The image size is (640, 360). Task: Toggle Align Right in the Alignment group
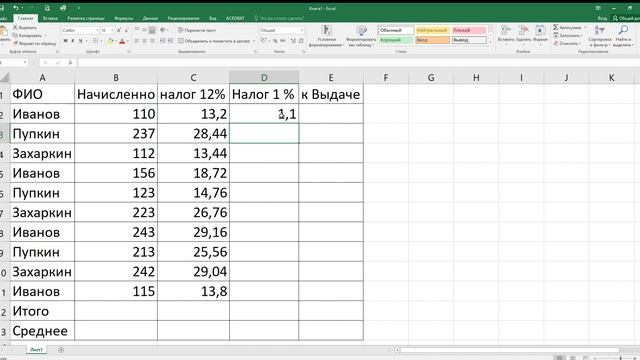[152, 41]
